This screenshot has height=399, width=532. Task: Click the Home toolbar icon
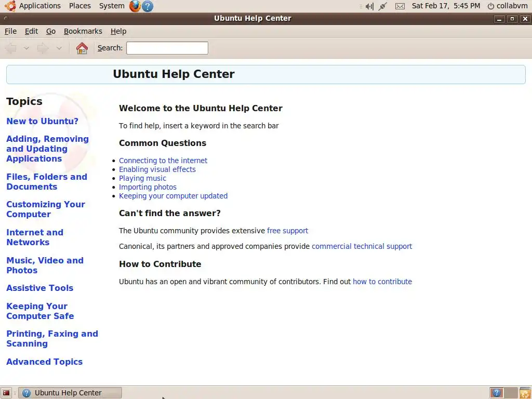point(82,48)
